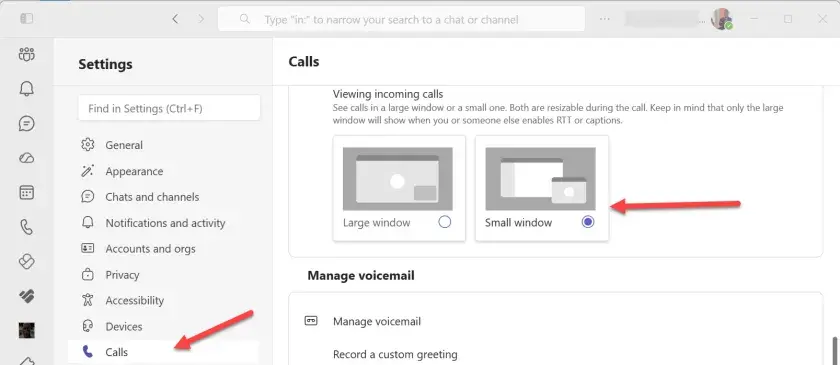Image resolution: width=840 pixels, height=365 pixels.
Task: Click the General gear icon
Action: (87, 145)
